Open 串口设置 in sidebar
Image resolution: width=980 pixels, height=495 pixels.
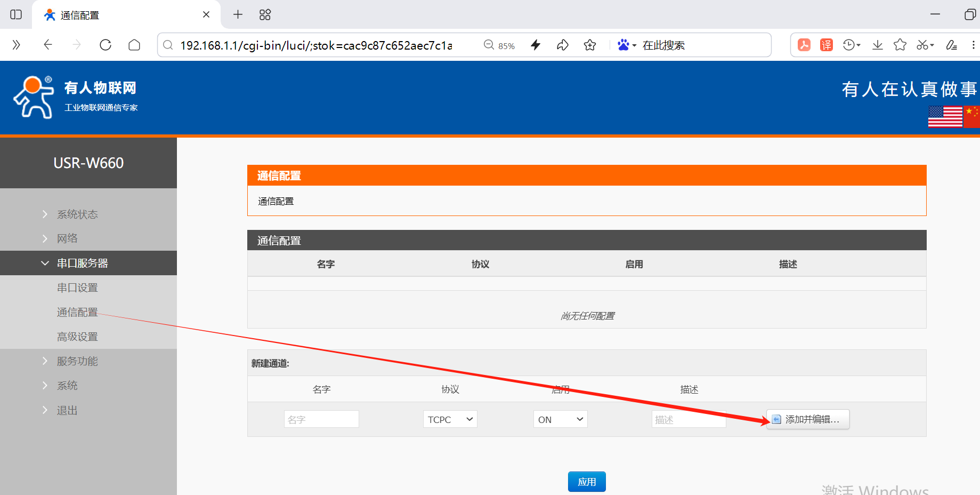pyautogui.click(x=77, y=288)
